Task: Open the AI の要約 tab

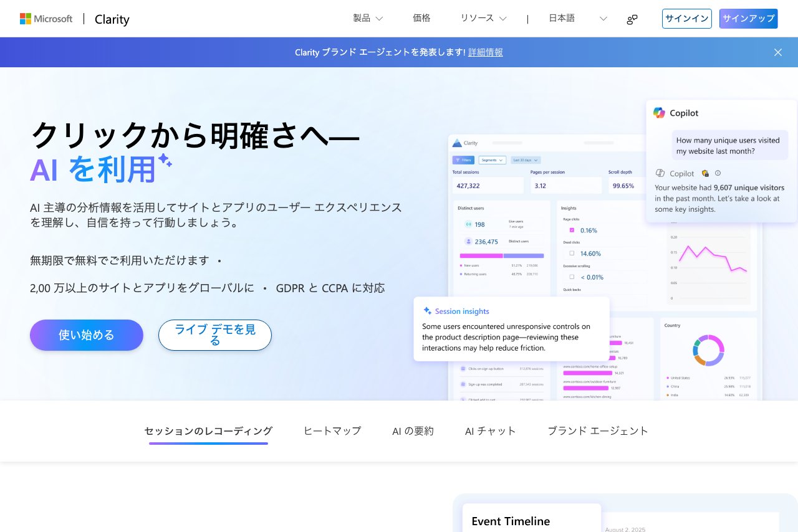Action: 413,431
